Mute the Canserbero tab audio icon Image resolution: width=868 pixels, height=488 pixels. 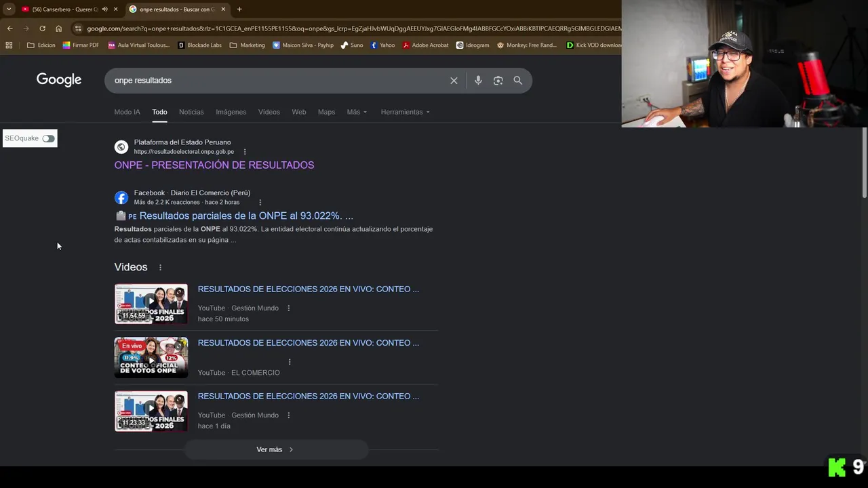coord(104,9)
